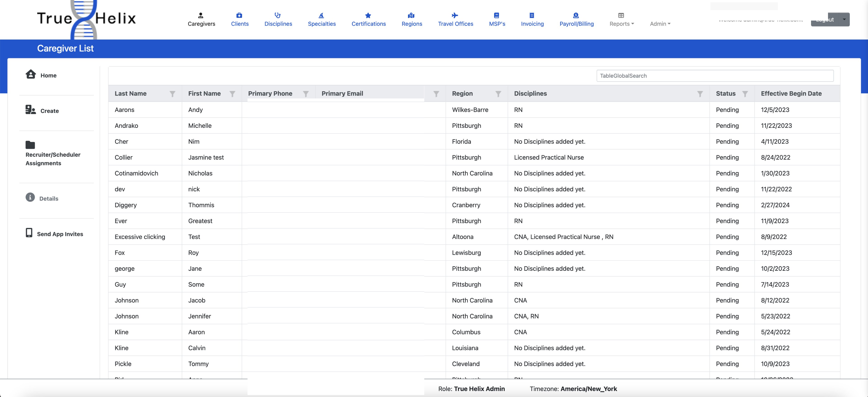Click region Cleveland cell
This screenshot has height=397, width=868.
click(x=466, y=364)
